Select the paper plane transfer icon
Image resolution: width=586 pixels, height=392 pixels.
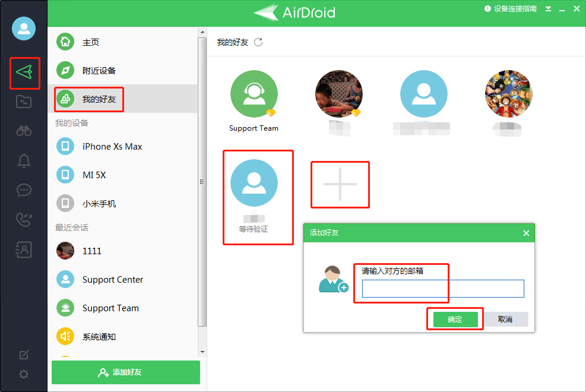(24, 72)
